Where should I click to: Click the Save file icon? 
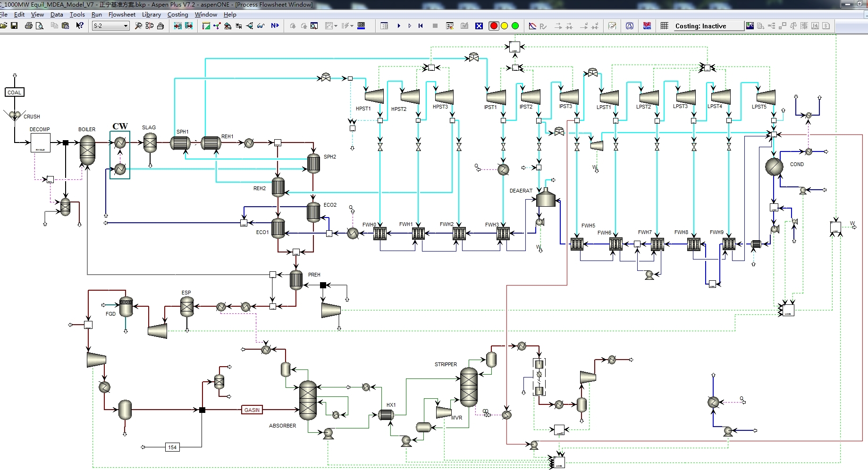[14, 26]
